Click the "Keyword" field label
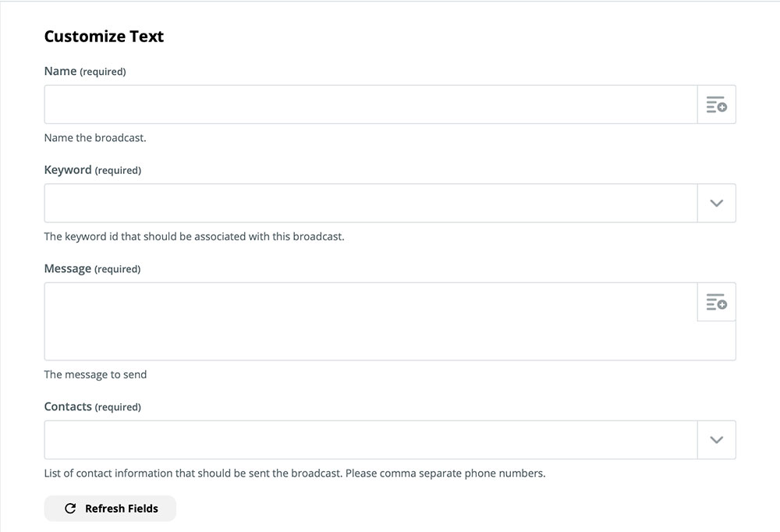Image resolution: width=780 pixels, height=532 pixels. pyautogui.click(x=68, y=170)
